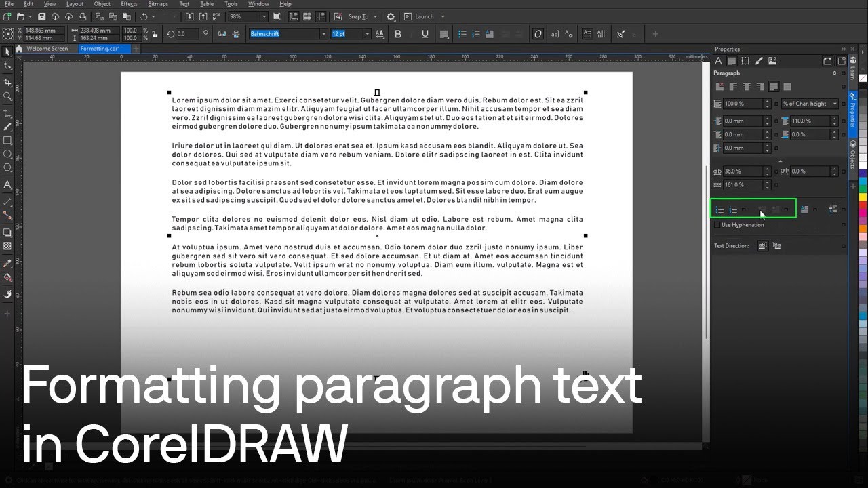Image resolution: width=868 pixels, height=488 pixels.
Task: Select the Rectangle tool
Action: [7, 140]
